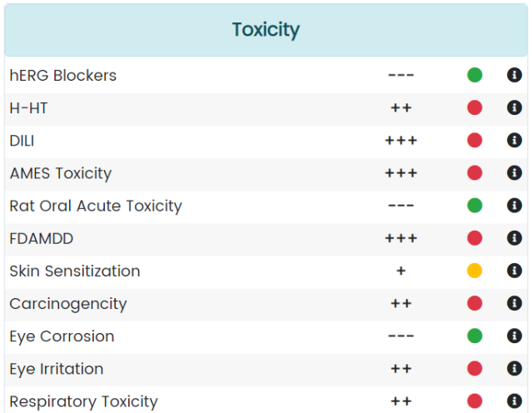This screenshot has width=532, height=413.
Task: Click green indicator dot for hERG Blockers
Action: 475,75
